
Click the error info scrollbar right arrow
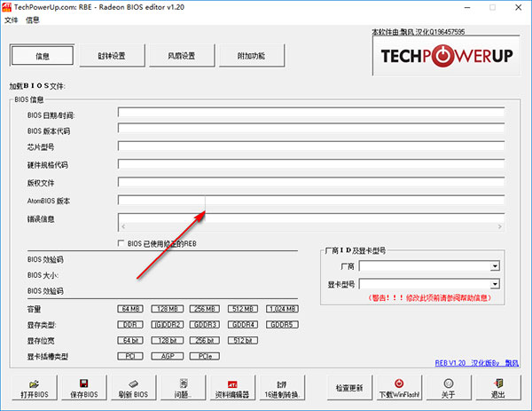500,226
